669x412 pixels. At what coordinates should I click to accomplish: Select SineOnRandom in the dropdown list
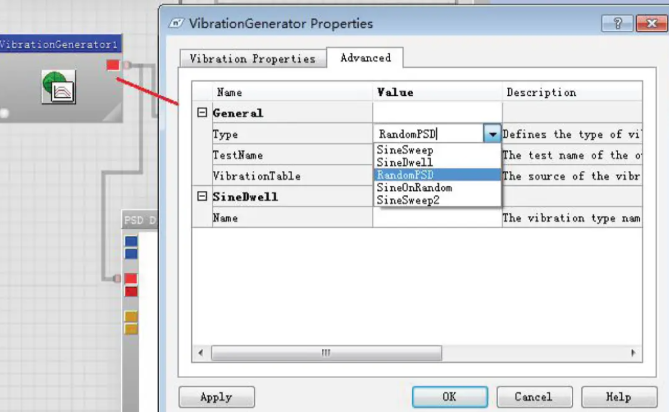(x=414, y=187)
